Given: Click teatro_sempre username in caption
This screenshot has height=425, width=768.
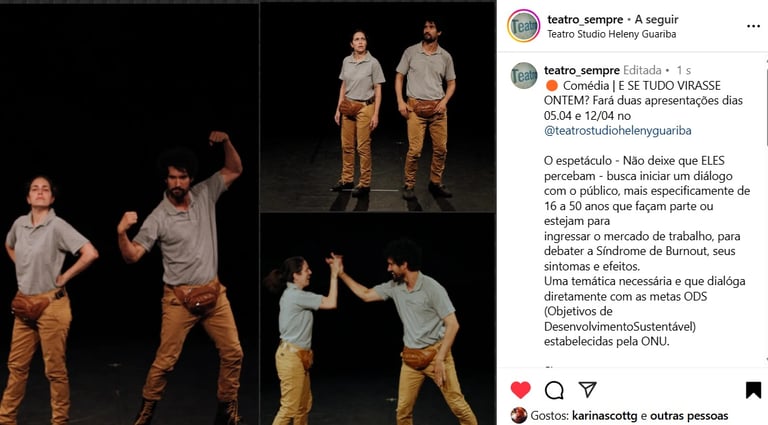Looking at the screenshot, I should (582, 71).
